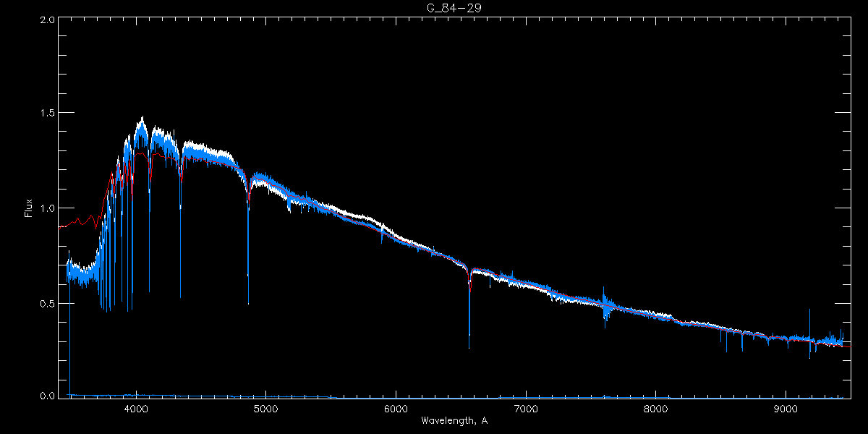Click the x-axis tick label 8000
This screenshot has width=868, height=434.
(x=656, y=408)
